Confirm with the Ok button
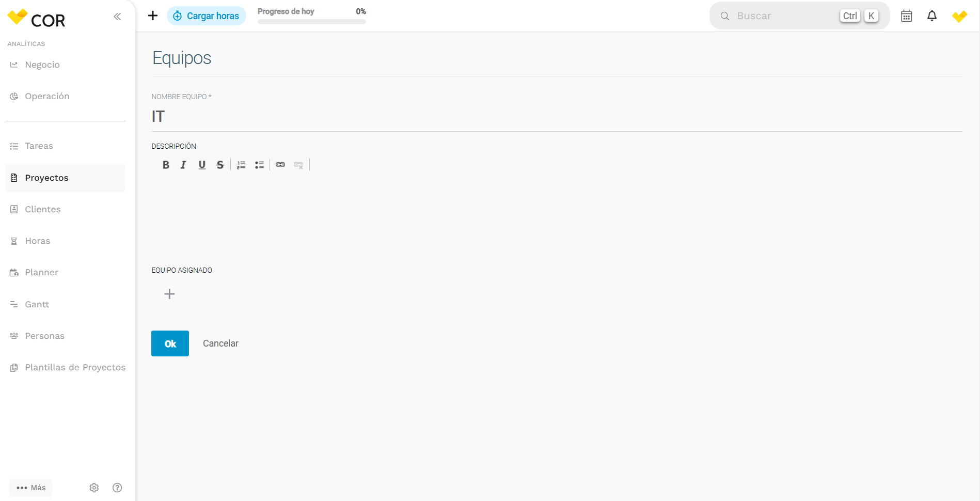The width and height of the screenshot is (980, 501). 170,343
